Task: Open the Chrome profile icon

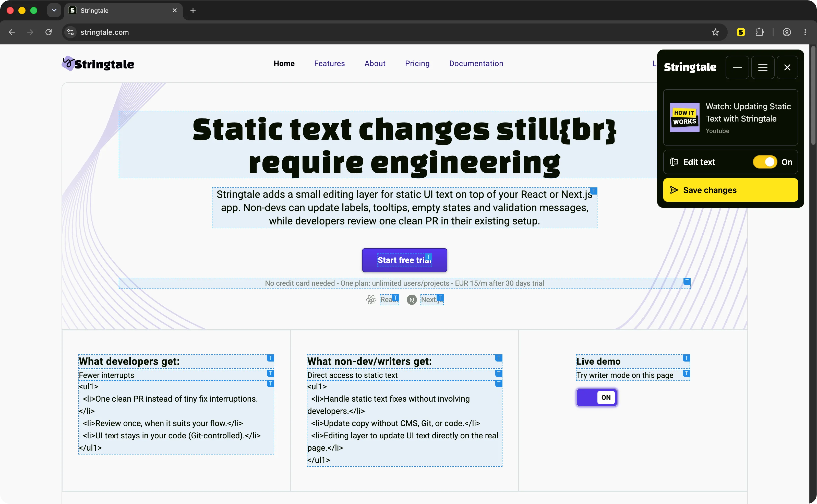Action: 787,32
